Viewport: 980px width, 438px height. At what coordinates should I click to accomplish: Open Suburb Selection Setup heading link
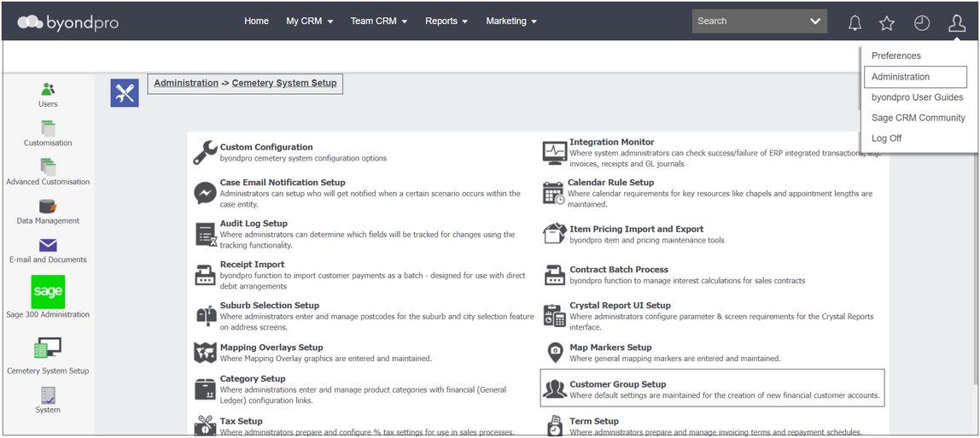(270, 305)
